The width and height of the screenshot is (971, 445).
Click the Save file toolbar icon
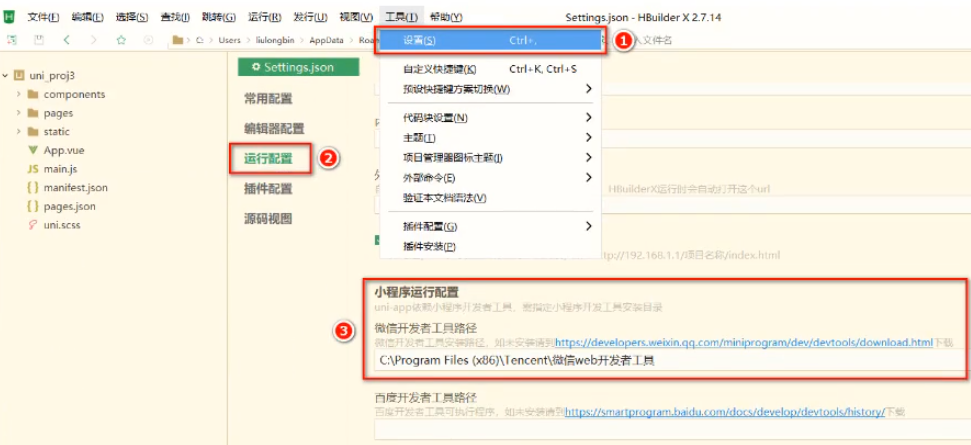[39, 40]
